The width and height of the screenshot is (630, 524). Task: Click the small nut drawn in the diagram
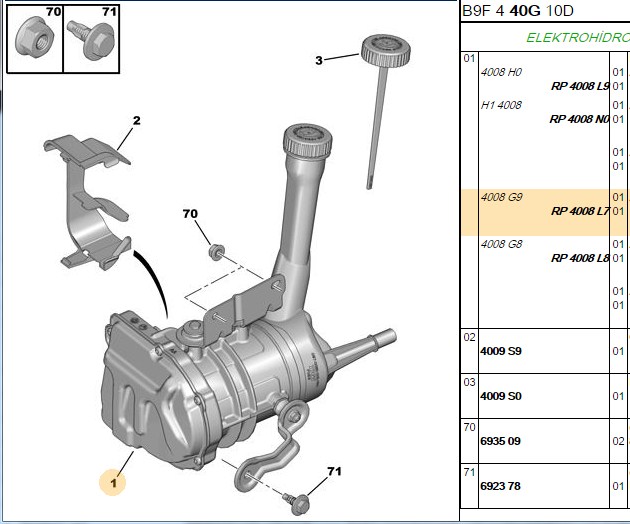[217, 252]
